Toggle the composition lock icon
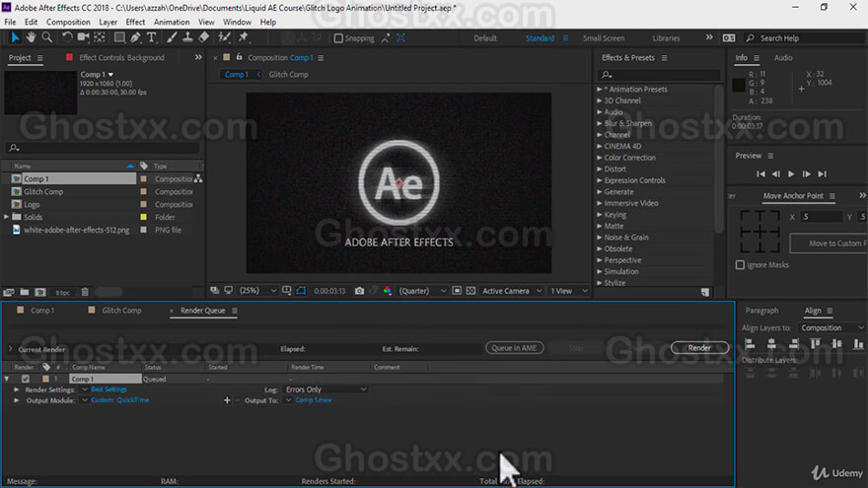Screen dimensions: 868x488 pos(239,57)
